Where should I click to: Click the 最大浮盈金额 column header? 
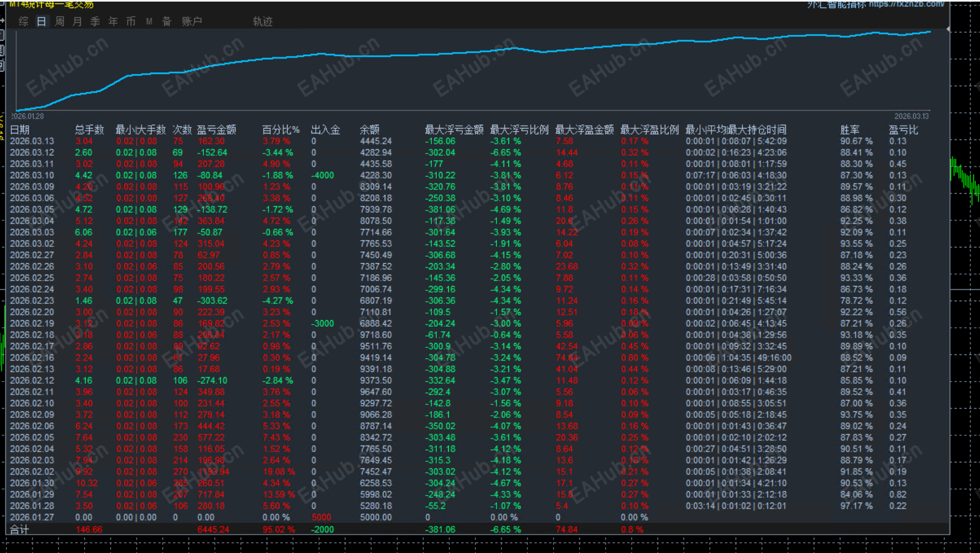point(584,130)
